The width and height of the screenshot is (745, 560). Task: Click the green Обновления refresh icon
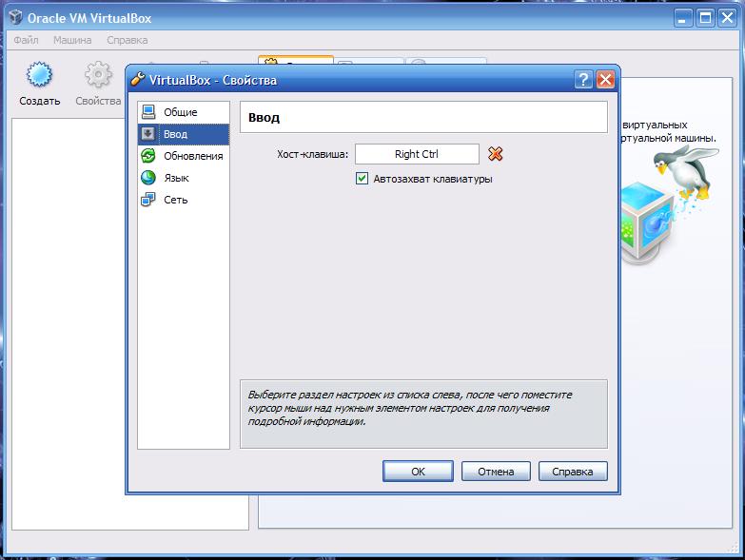tap(148, 156)
